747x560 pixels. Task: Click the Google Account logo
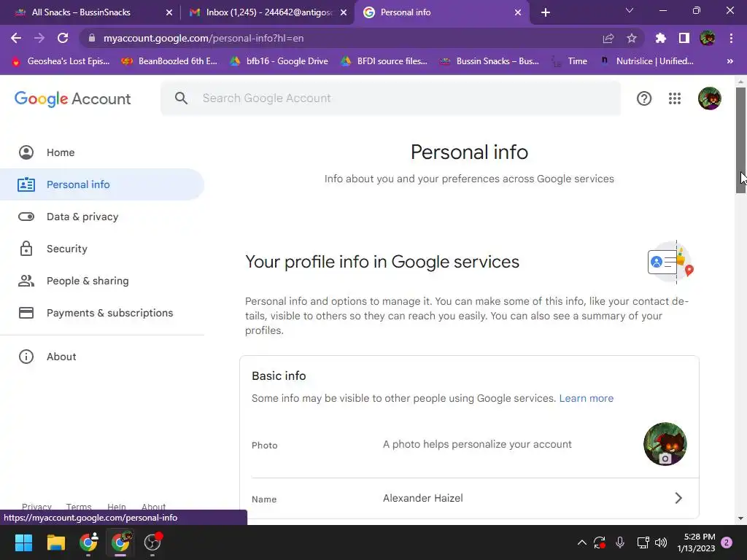pos(72,98)
